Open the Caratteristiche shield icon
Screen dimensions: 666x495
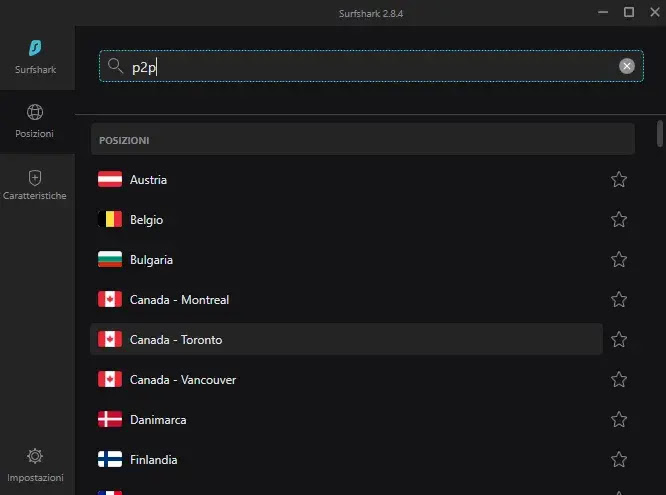pos(35,178)
